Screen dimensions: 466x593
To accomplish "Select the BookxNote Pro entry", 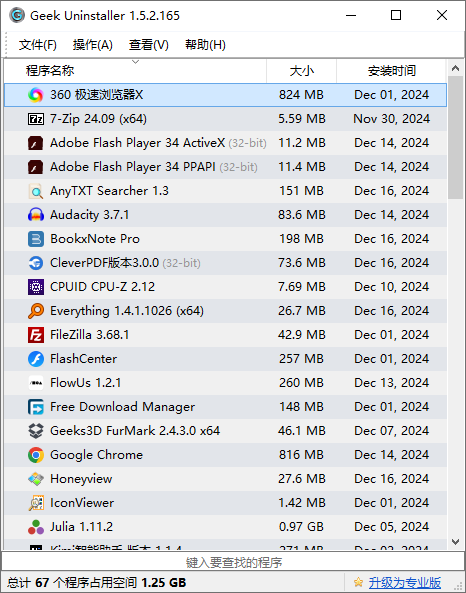I will pos(95,239).
